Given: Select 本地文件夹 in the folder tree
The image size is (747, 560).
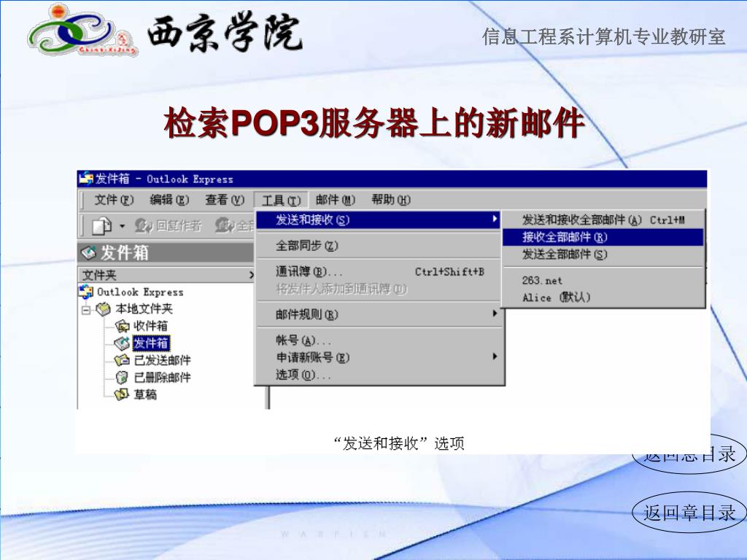Looking at the screenshot, I should tap(144, 309).
